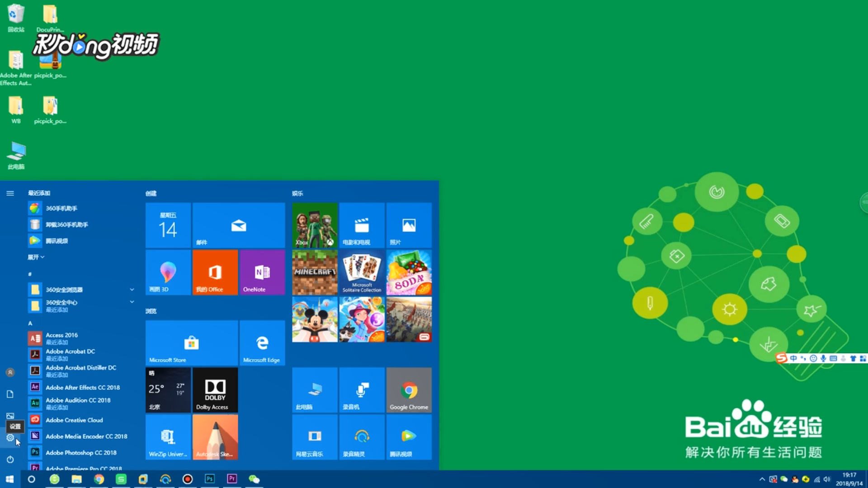Open the Documents icon in Start rail
The image size is (868, 488).
click(10, 394)
